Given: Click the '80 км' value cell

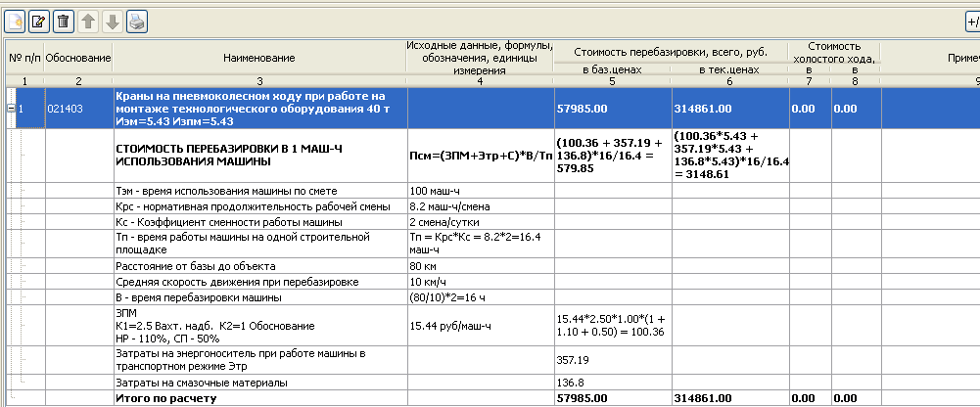Looking at the screenshot, I should pos(481,266).
